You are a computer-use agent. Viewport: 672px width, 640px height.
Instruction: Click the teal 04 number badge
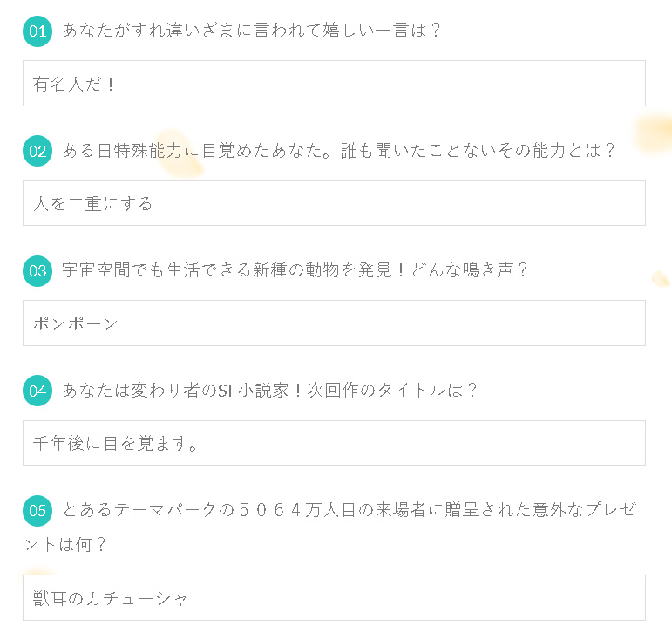tap(37, 391)
